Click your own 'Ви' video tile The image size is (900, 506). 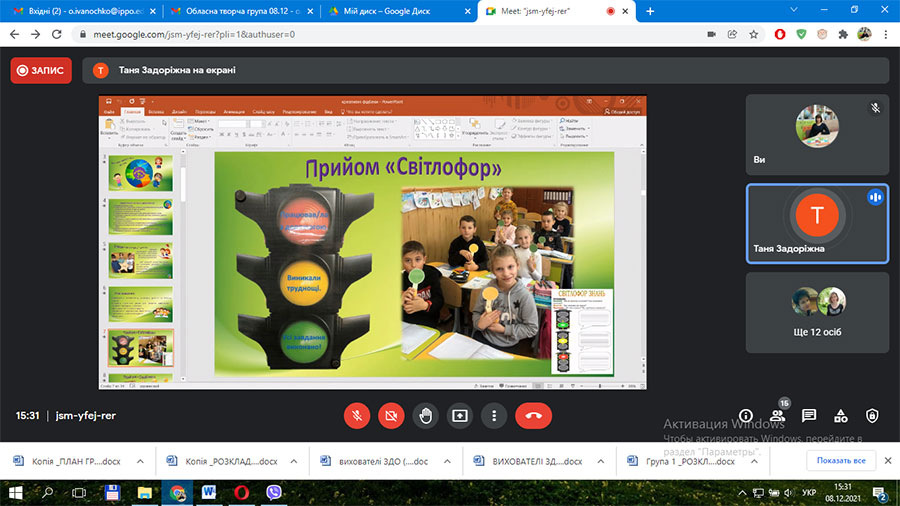[817, 135]
